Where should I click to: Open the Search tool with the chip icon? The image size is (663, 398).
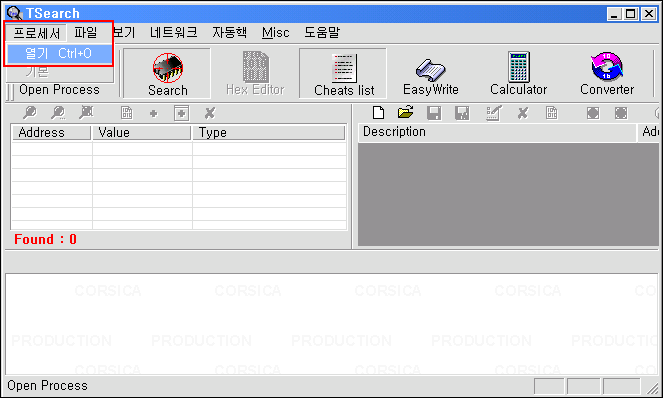click(x=167, y=74)
